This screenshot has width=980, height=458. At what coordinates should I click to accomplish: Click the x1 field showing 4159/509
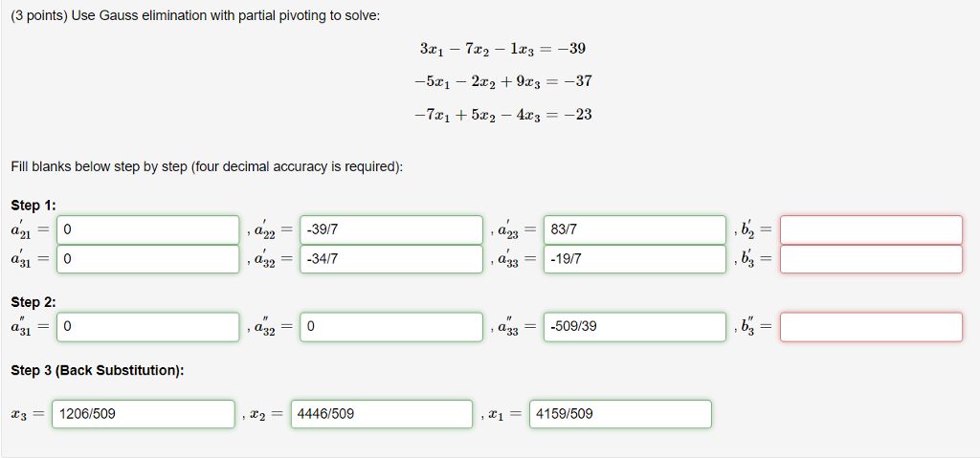[620, 414]
